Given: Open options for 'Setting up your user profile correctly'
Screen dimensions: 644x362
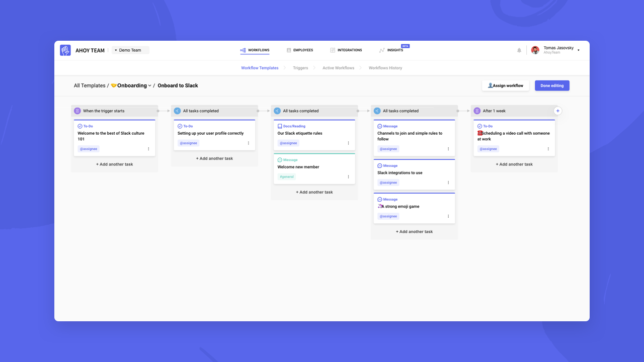Looking at the screenshot, I should click(249, 143).
